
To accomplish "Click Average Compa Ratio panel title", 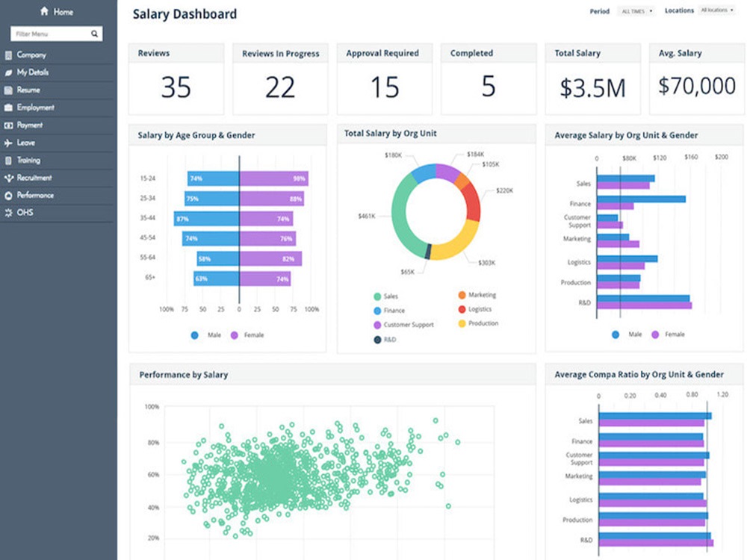I will click(639, 375).
